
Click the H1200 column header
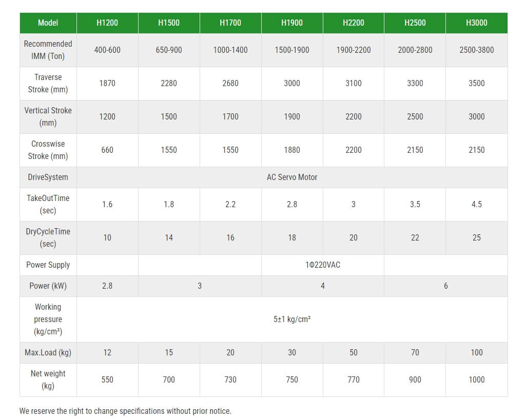click(107, 23)
